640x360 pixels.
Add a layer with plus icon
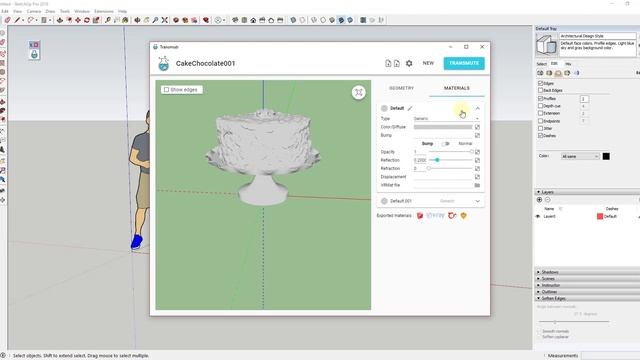[x=539, y=200]
